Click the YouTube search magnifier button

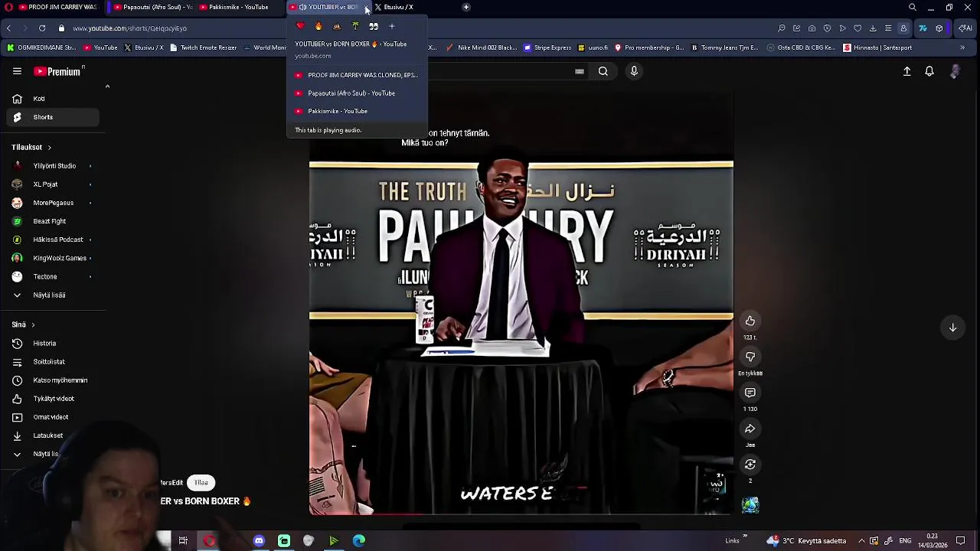(603, 71)
